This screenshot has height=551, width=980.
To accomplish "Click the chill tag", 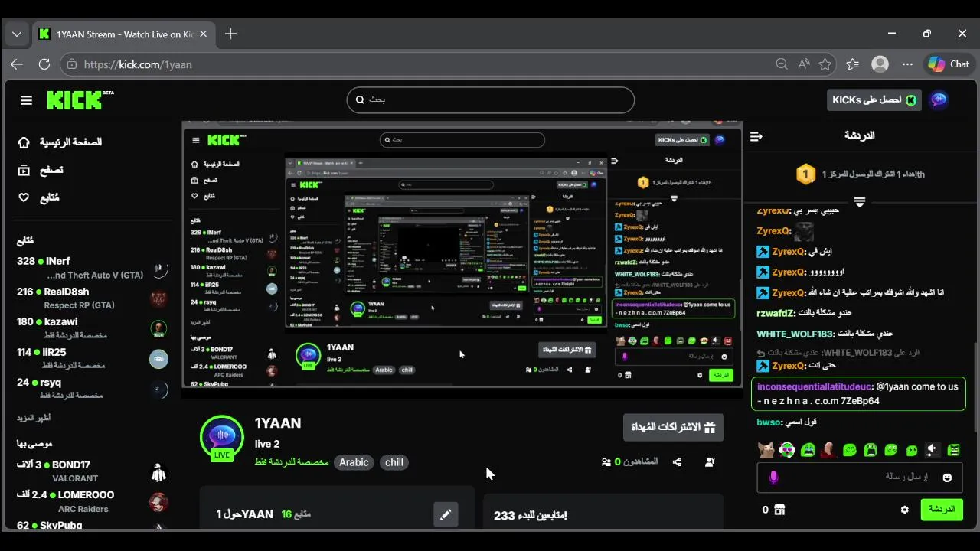I will pos(394,462).
